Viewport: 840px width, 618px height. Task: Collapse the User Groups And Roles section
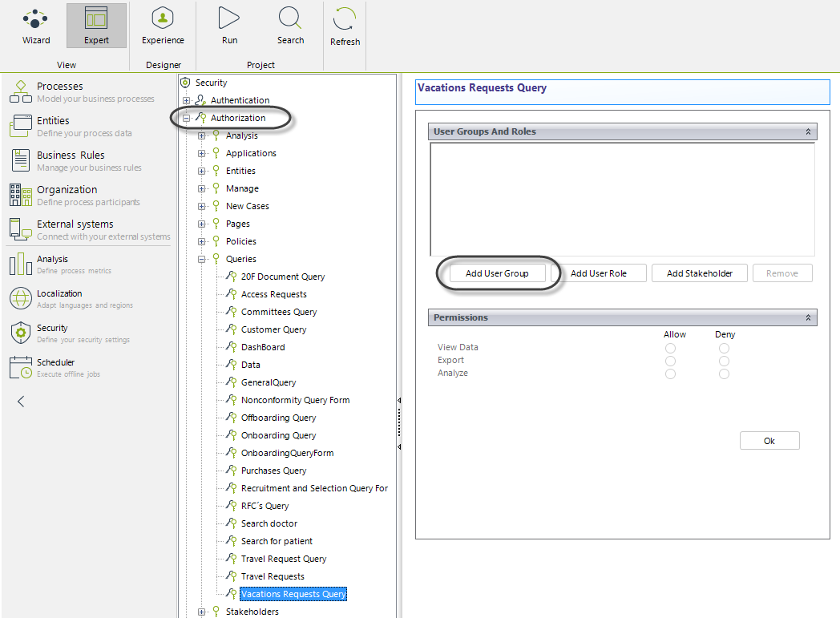pyautogui.click(x=808, y=131)
